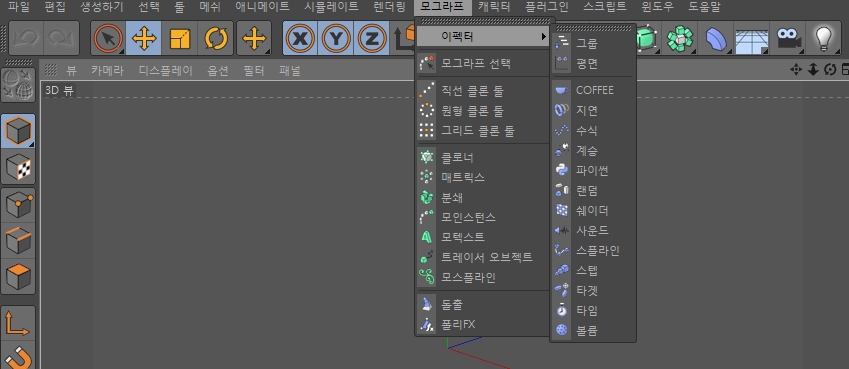The width and height of the screenshot is (849, 369).
Task: Click the floor/environment object icon
Action: 752,38
